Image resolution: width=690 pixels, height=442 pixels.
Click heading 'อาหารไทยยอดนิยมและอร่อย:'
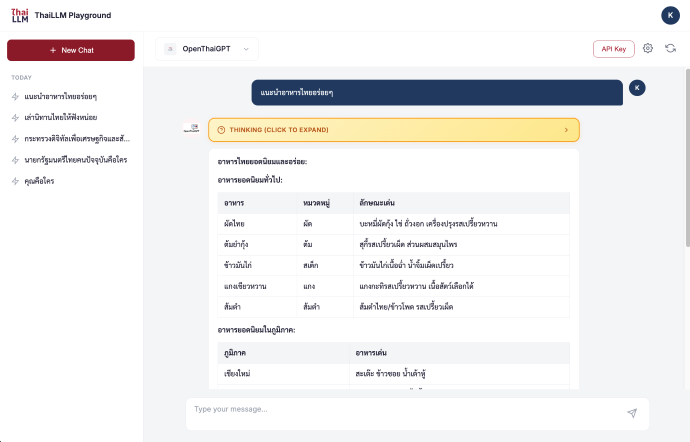(262, 162)
